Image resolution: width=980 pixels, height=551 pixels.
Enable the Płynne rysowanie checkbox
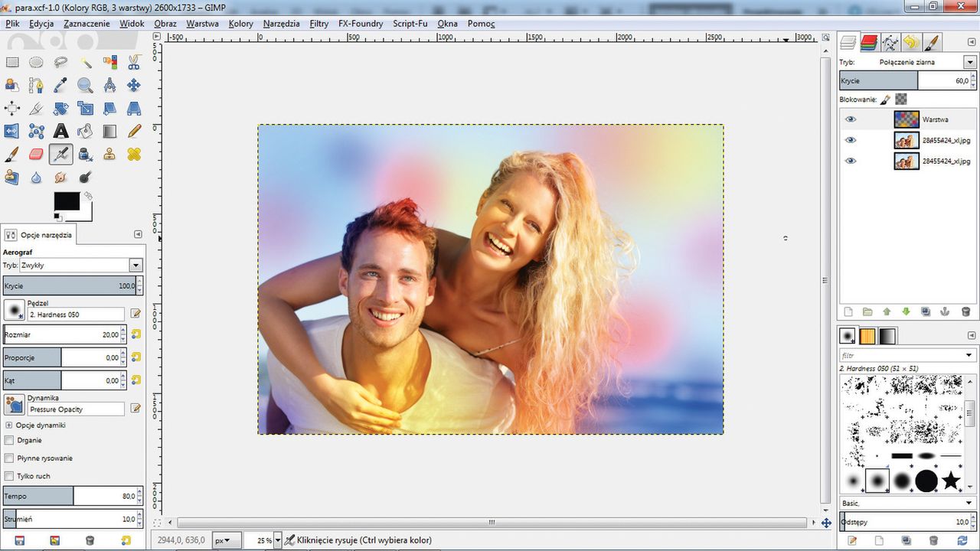tap(9, 458)
